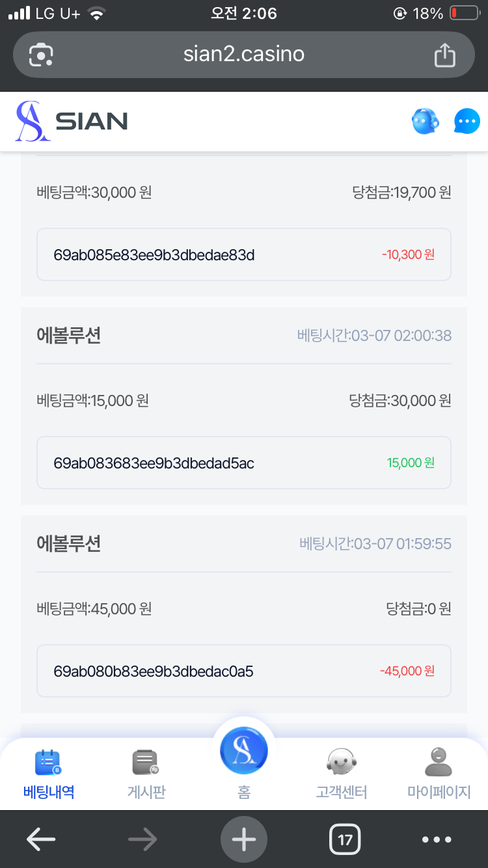Open the 베팅내역 tab

[48, 774]
